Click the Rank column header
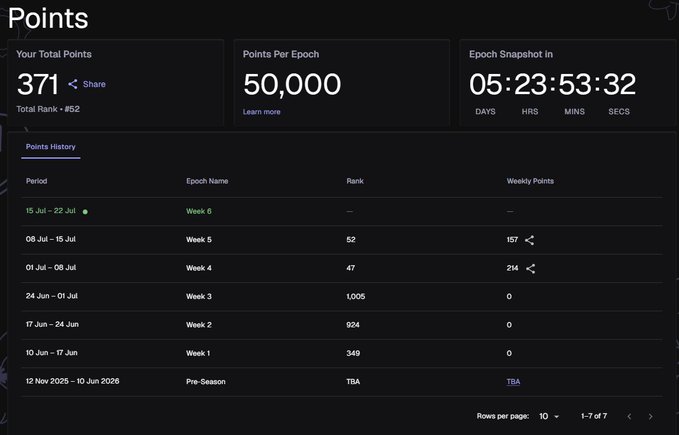 pyautogui.click(x=355, y=181)
